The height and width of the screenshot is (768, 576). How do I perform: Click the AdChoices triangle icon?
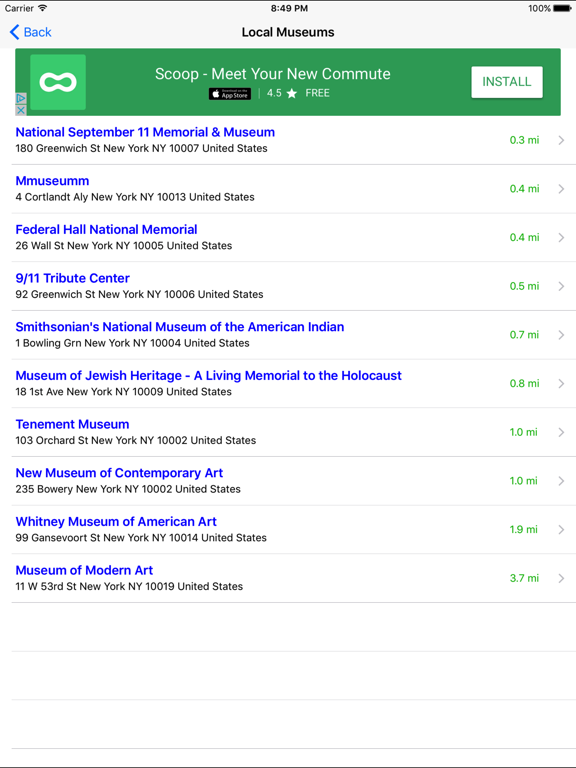(x=21, y=99)
